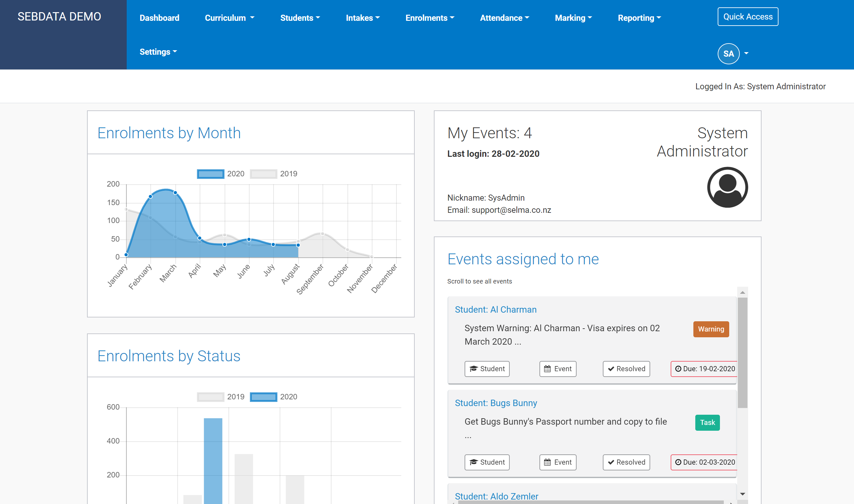This screenshot has height=504, width=854.
Task: Click the Enrolments by Month heading
Action: pyautogui.click(x=169, y=133)
